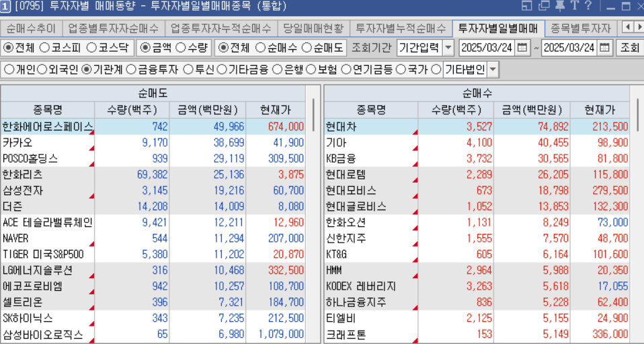Select the KODEX 레버리지 row

[477, 286]
